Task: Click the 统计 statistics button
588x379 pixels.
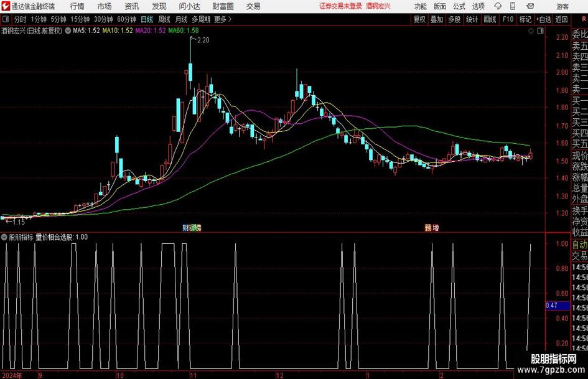Action: (x=472, y=19)
